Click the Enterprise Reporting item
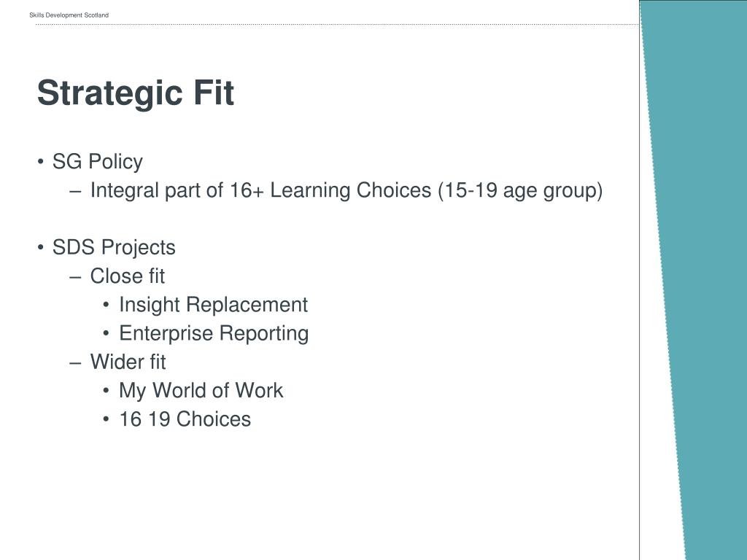 [214, 333]
